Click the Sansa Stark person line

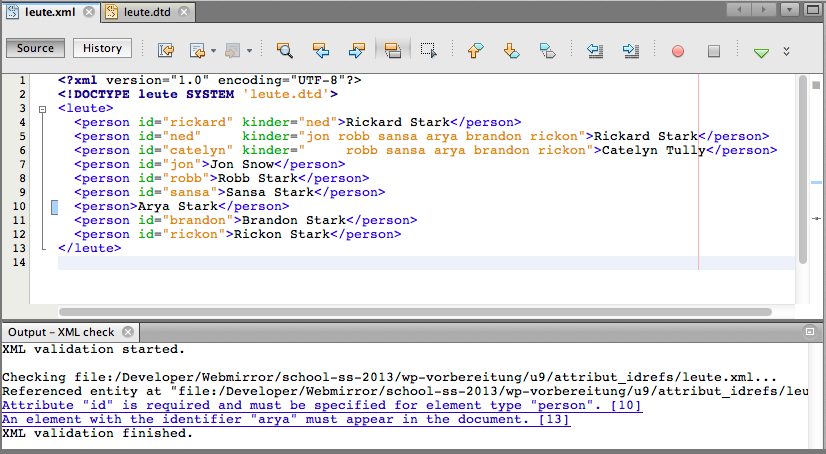(x=230, y=192)
